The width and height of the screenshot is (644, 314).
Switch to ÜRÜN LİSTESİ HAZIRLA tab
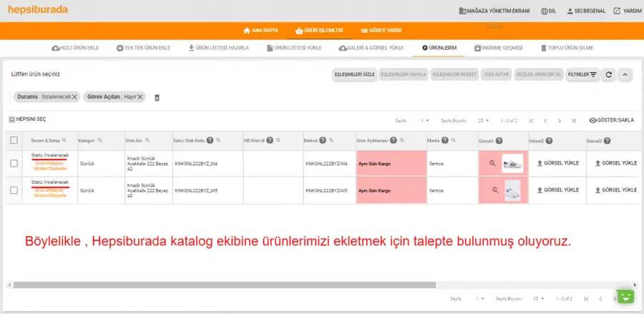(218, 48)
